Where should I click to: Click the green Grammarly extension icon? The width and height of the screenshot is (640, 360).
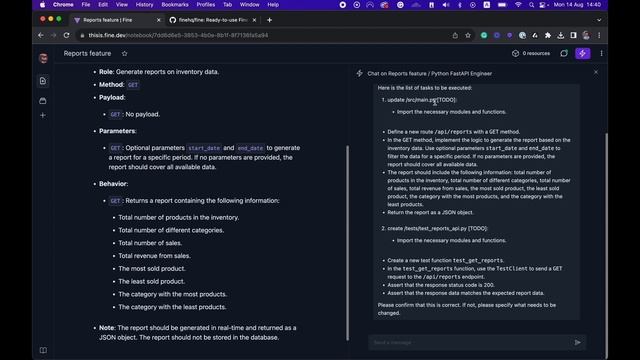pyautogui.click(x=484, y=36)
